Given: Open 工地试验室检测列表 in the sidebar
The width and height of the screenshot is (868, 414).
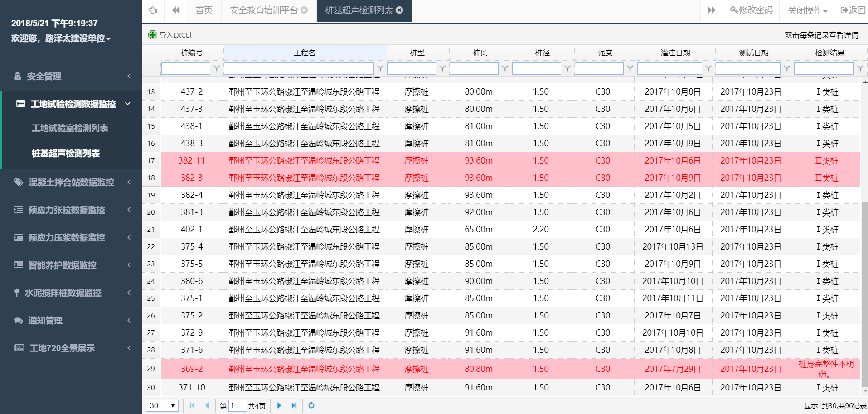Looking at the screenshot, I should (70, 128).
